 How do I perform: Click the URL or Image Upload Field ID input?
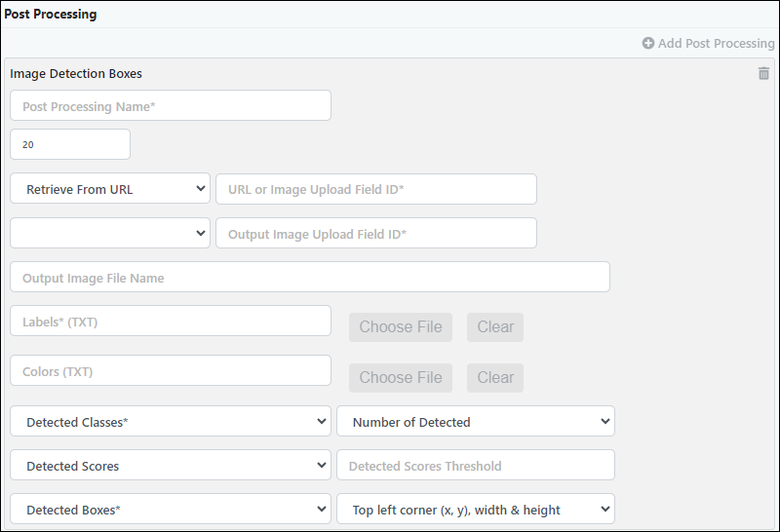coord(376,189)
